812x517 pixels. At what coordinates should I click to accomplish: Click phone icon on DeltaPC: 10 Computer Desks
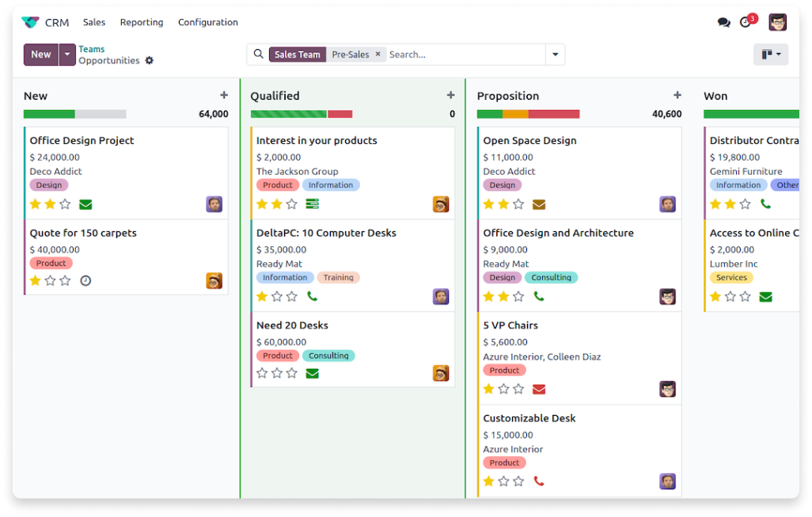(x=312, y=297)
